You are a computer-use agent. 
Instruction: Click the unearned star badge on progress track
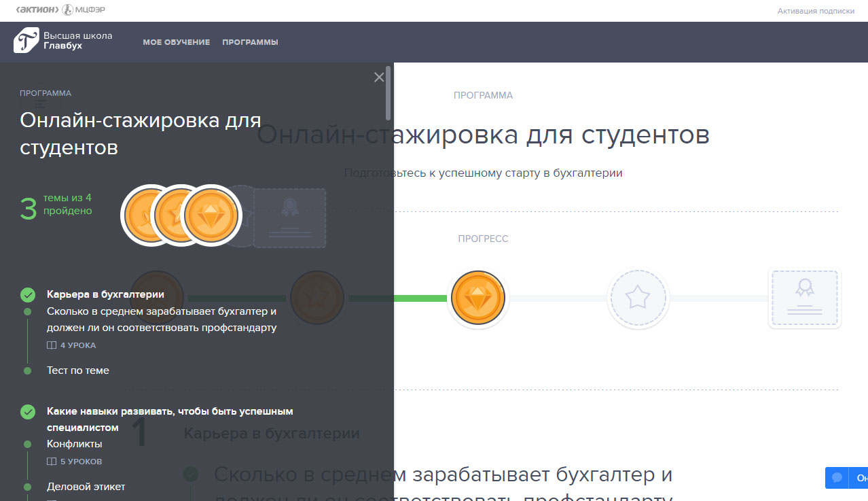pyautogui.click(x=638, y=298)
